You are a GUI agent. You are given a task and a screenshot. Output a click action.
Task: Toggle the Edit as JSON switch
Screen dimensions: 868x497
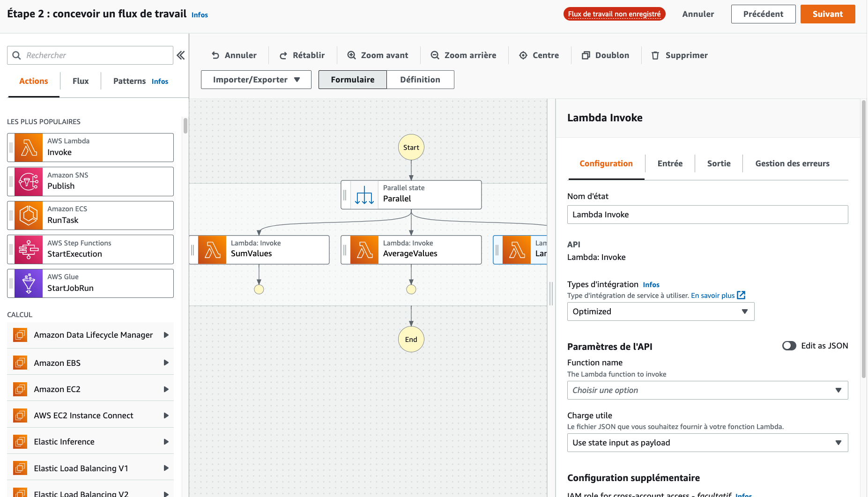789,346
